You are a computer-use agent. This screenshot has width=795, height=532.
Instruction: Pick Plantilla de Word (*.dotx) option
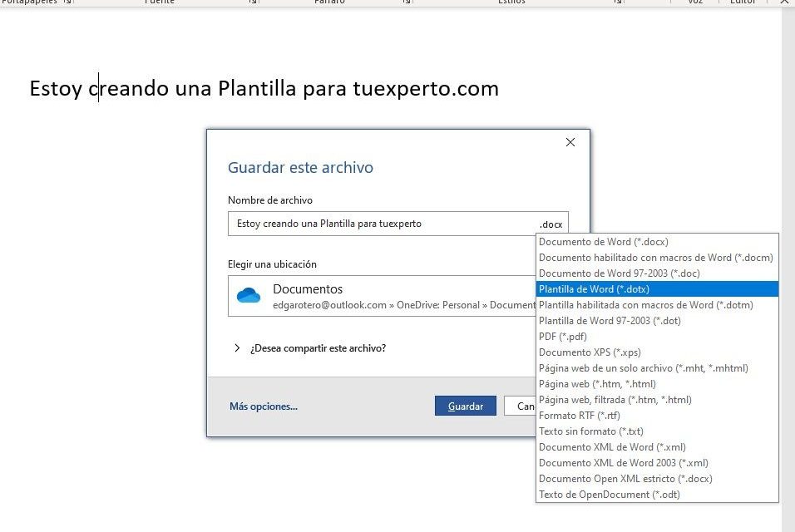pos(595,289)
